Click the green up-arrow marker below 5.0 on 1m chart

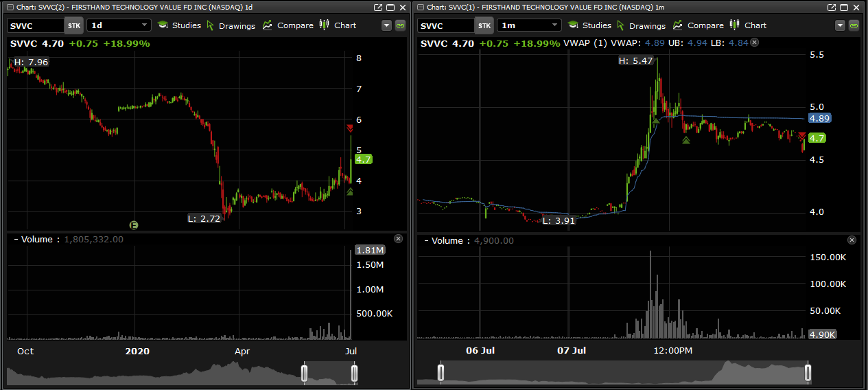click(685, 140)
